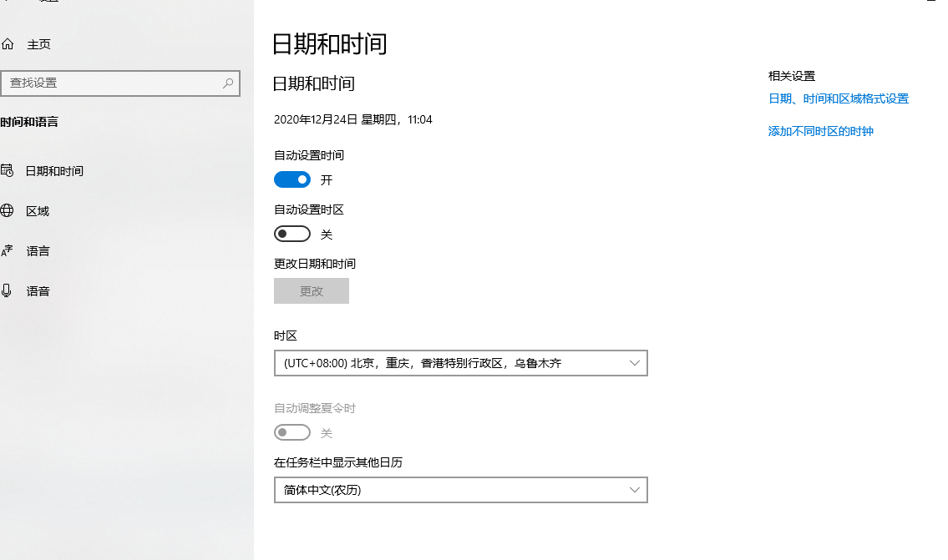Click the 更改 change date button
This screenshot has height=560, width=948.
tap(311, 290)
